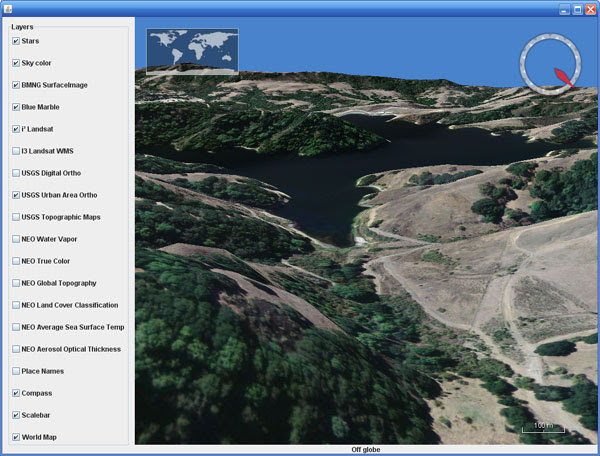Uncheck the Stars layer checkbox
The width and height of the screenshot is (600, 456).
16,41
